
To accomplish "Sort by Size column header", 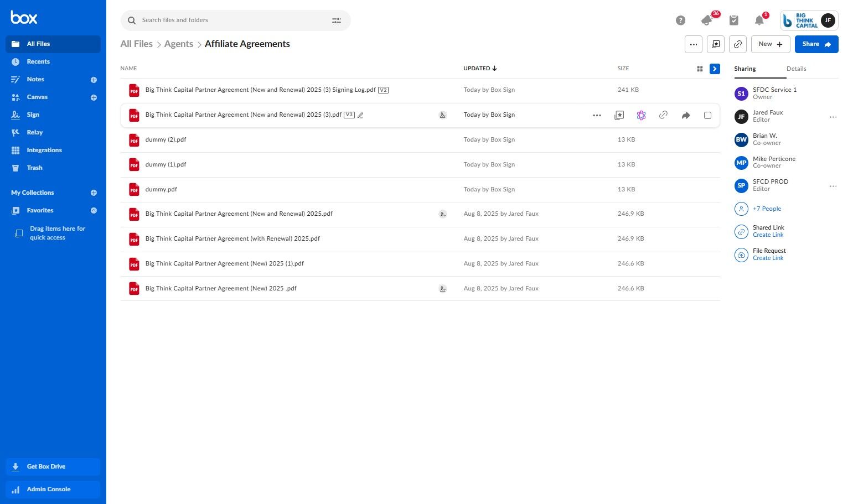I will point(623,69).
